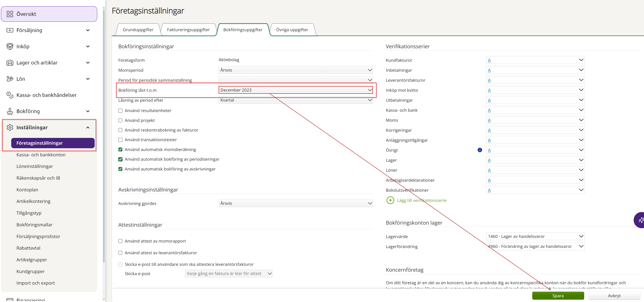Open Kassa- och bankhändelser via its icon

coord(10,95)
